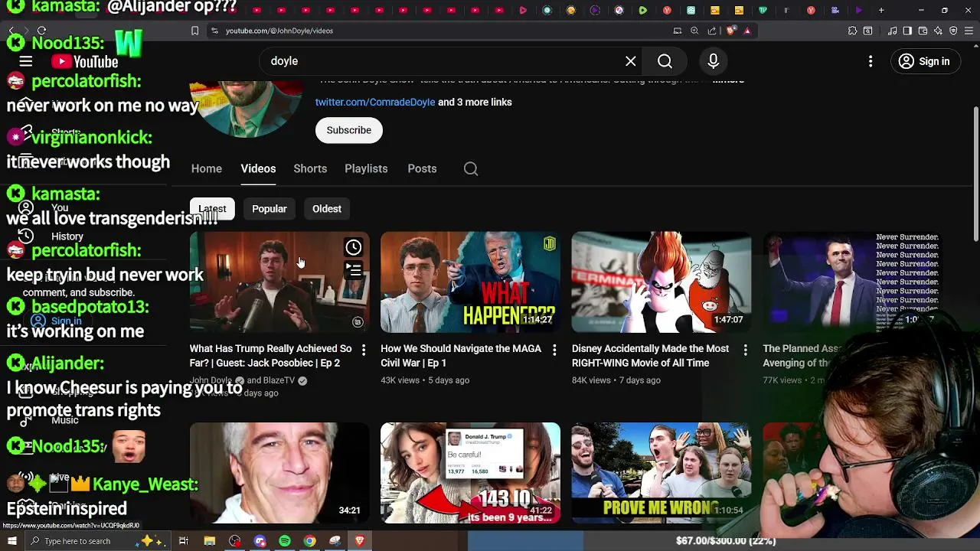Sign in with the top-right button
This screenshot has height=551, width=980.
924,61
